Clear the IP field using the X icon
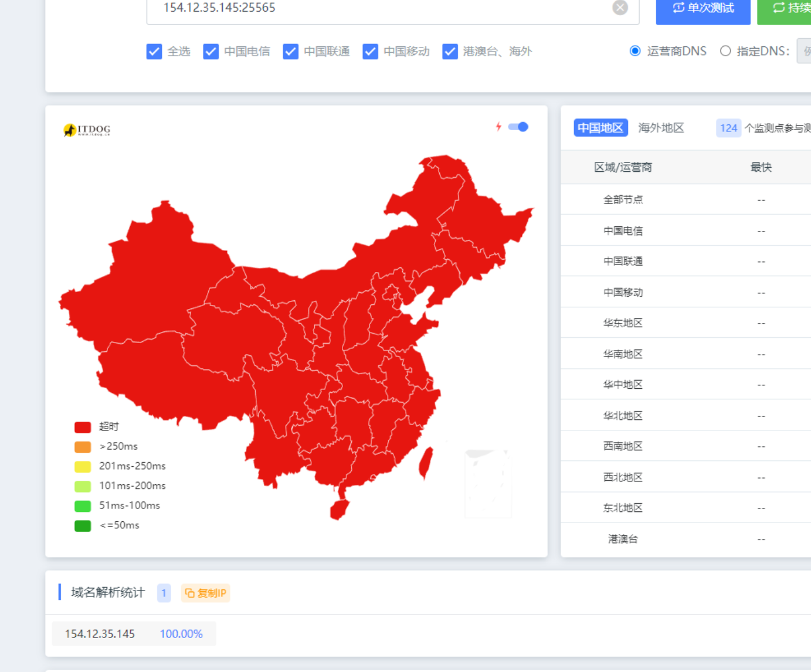The width and height of the screenshot is (811, 672). 620,8
